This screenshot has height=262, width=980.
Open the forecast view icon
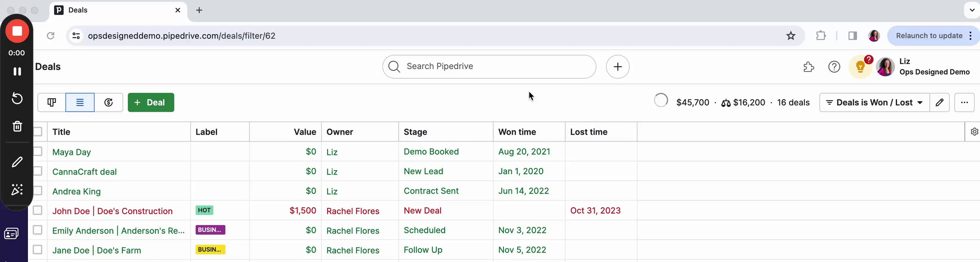[108, 103]
